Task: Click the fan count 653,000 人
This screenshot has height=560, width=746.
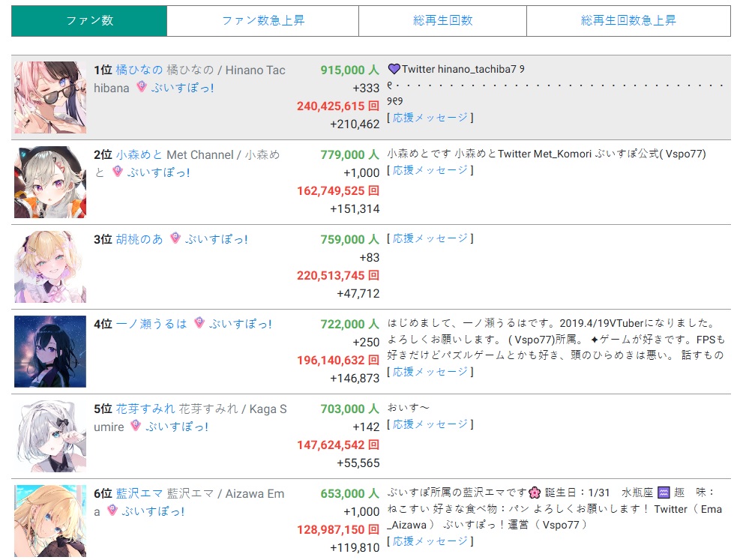Action: [349, 493]
